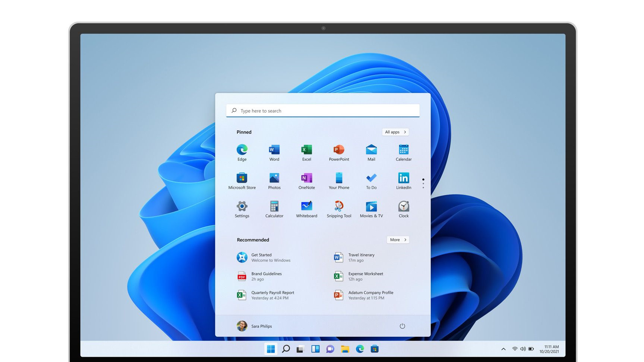Image resolution: width=644 pixels, height=362 pixels.
Task: Open Edge from pinned apps
Action: pos(242,153)
